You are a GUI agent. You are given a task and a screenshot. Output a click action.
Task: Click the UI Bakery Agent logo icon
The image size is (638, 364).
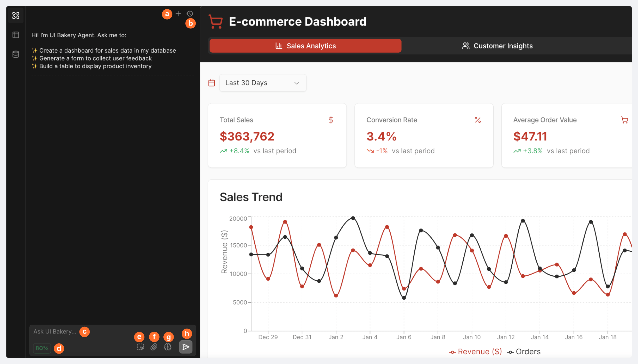click(16, 15)
